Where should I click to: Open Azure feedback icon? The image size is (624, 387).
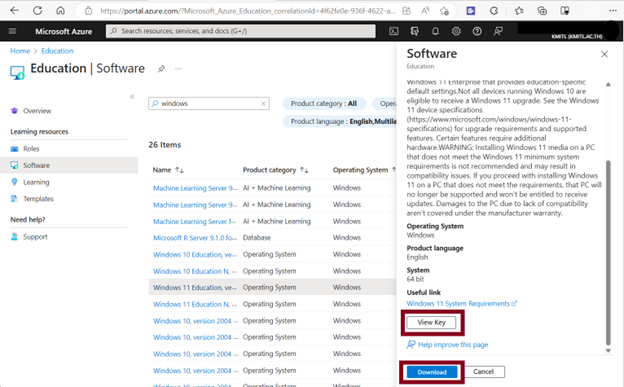(x=498, y=31)
